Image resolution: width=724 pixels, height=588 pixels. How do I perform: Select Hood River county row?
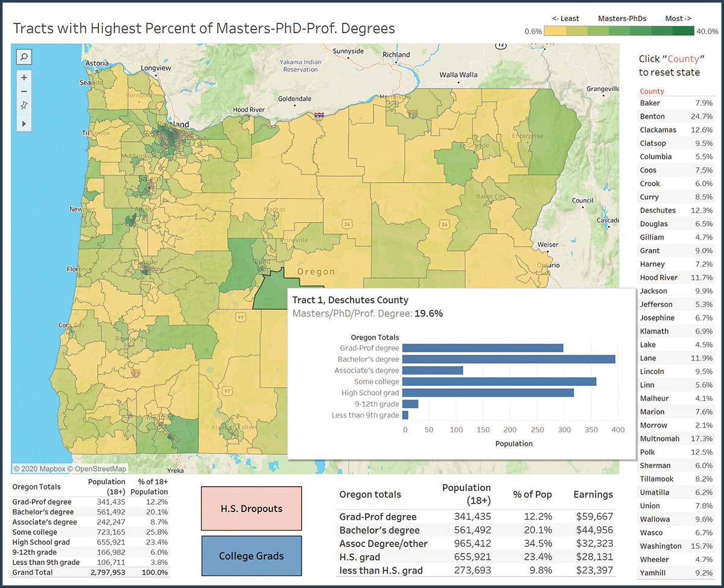point(676,277)
